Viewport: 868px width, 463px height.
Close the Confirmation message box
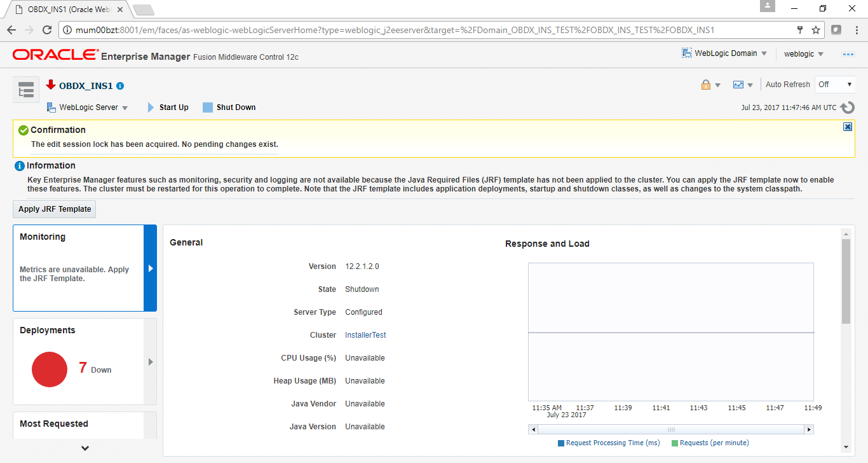coord(848,127)
